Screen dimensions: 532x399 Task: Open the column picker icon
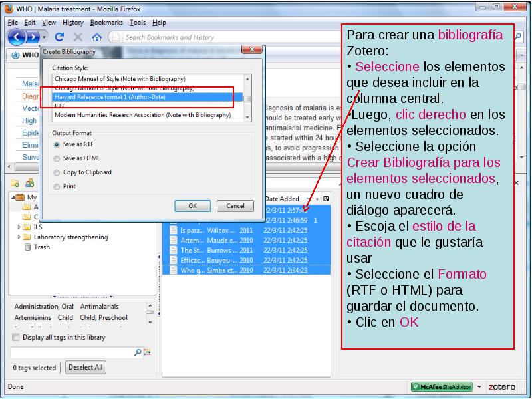point(326,199)
